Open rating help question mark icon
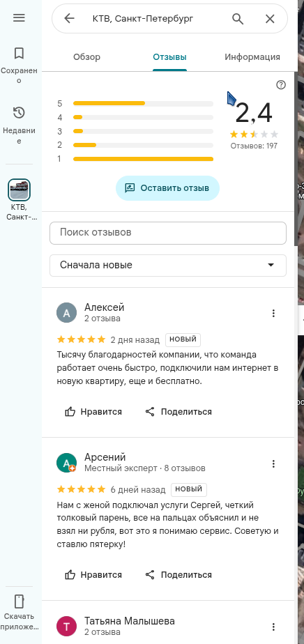 tap(281, 85)
